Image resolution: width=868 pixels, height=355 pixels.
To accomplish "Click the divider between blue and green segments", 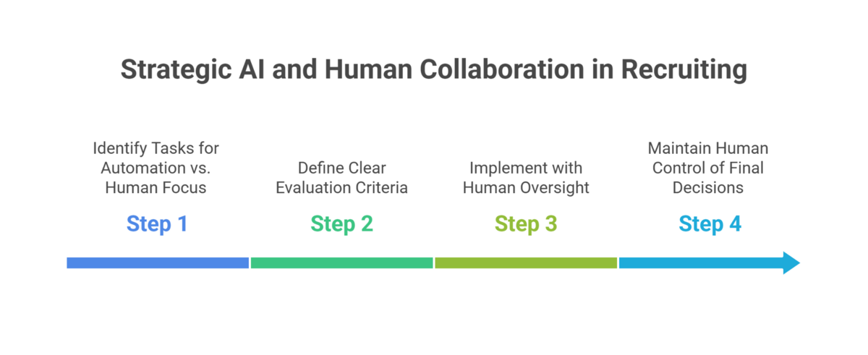I will click(x=250, y=263).
